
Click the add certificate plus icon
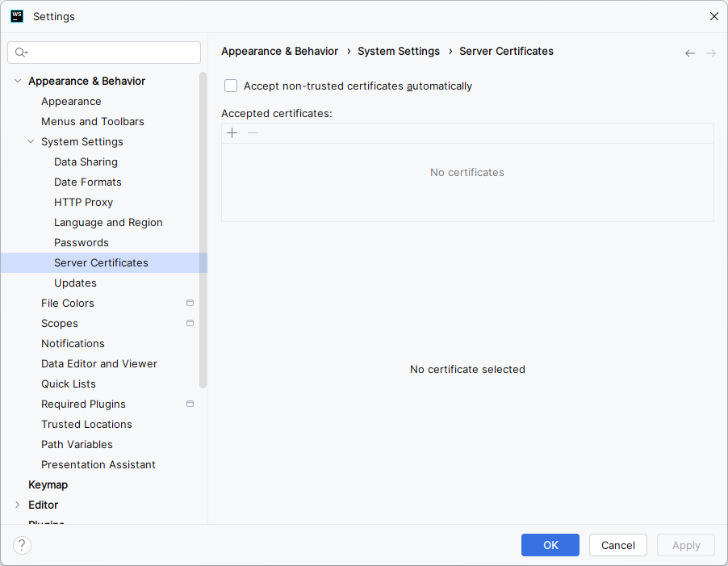pyautogui.click(x=232, y=133)
